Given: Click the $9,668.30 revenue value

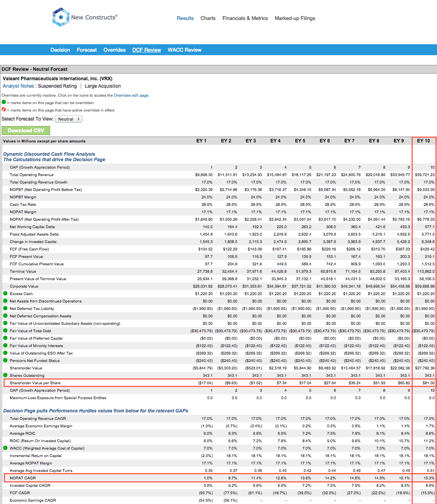Looking at the screenshot, I should click(x=204, y=175).
